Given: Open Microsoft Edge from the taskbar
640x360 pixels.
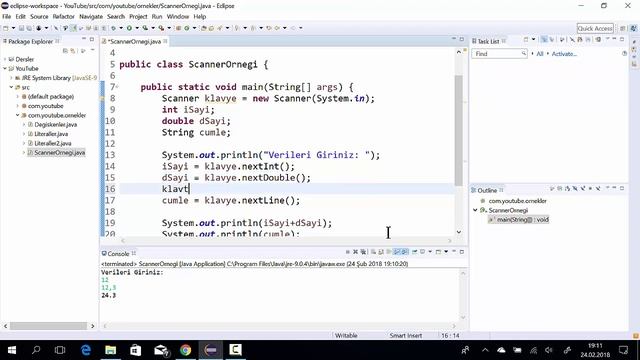Looking at the screenshot, I should tap(86, 350).
